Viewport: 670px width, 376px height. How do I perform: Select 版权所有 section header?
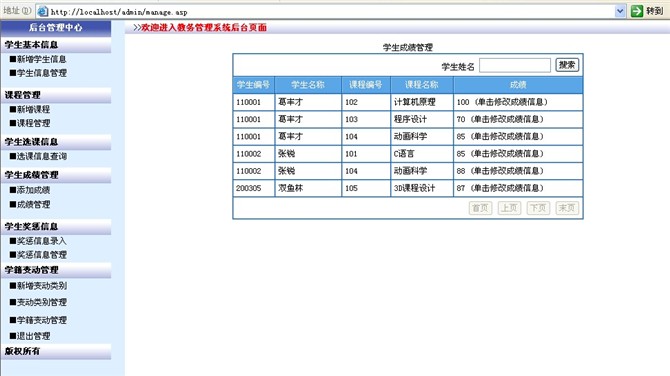click(x=56, y=351)
